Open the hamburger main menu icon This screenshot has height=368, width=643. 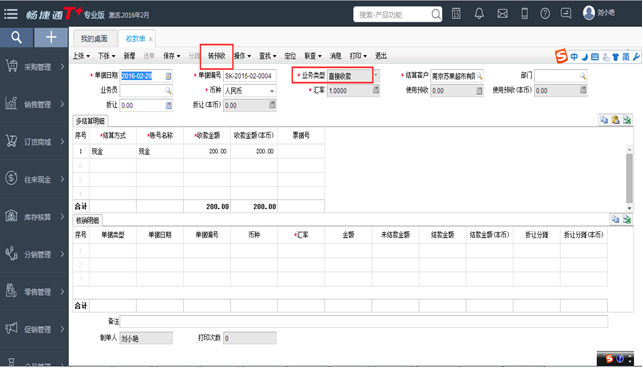pyautogui.click(x=11, y=14)
